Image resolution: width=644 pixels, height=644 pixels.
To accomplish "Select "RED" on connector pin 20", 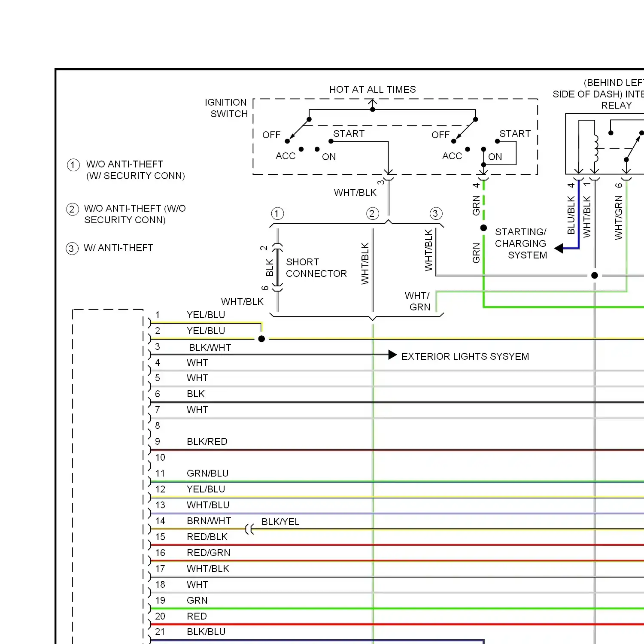I will point(197,616).
